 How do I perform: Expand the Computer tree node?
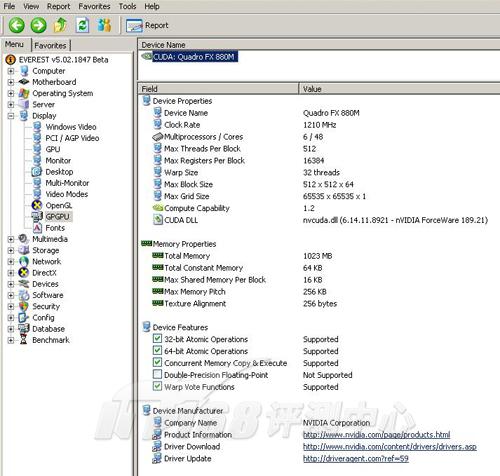pos(11,71)
